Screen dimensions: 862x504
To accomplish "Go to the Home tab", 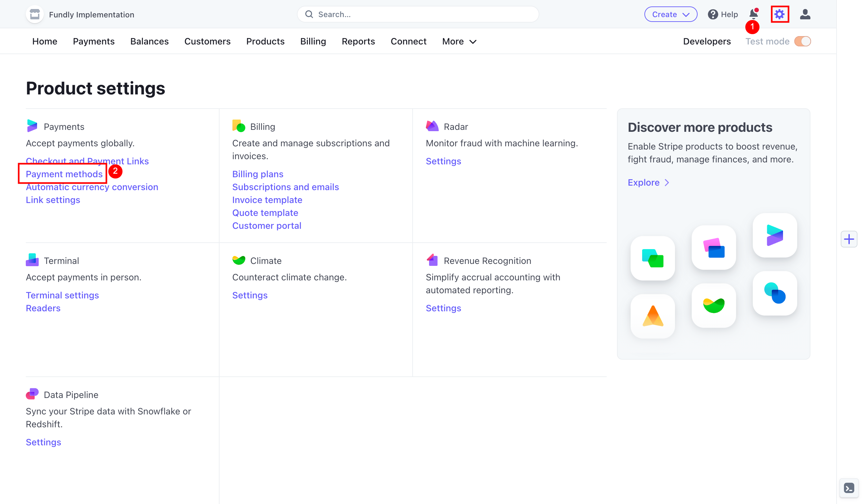I will (45, 41).
